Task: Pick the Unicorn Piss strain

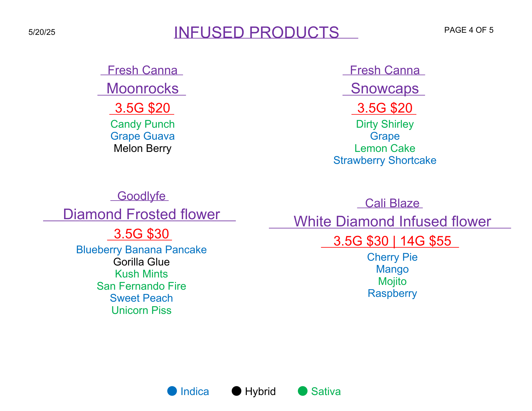Action: 141,310
